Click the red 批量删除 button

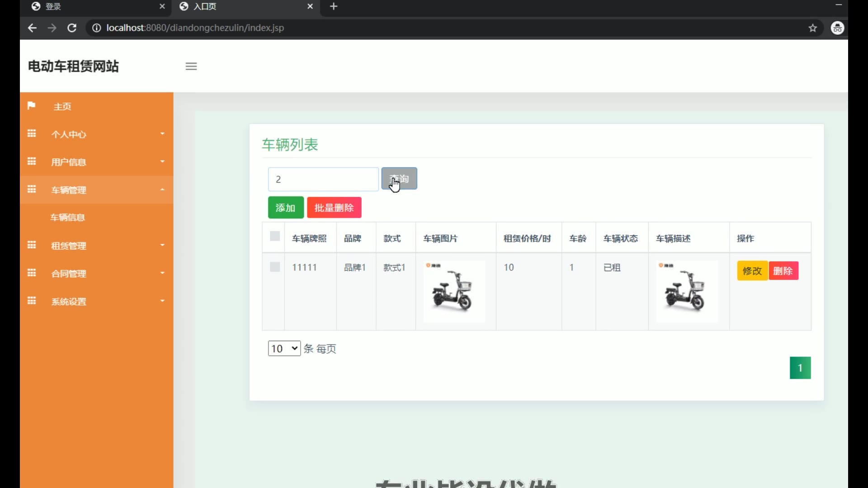[x=334, y=208]
